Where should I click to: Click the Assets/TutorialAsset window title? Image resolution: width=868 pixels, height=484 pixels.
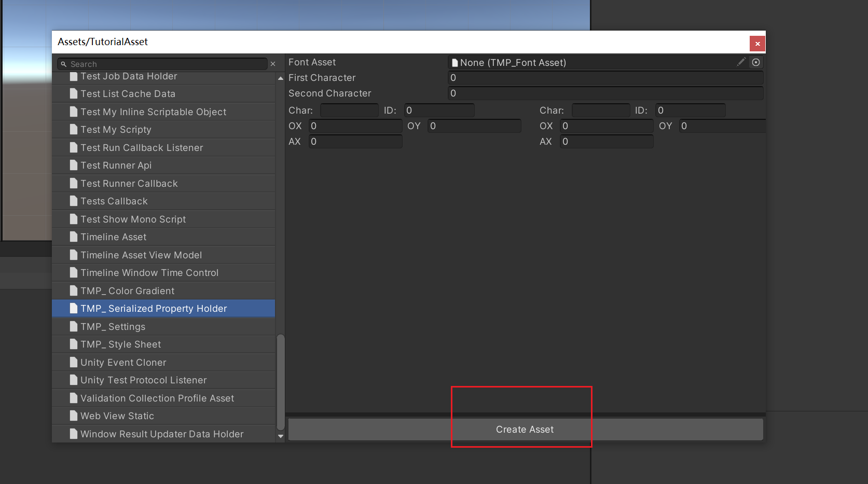(103, 42)
